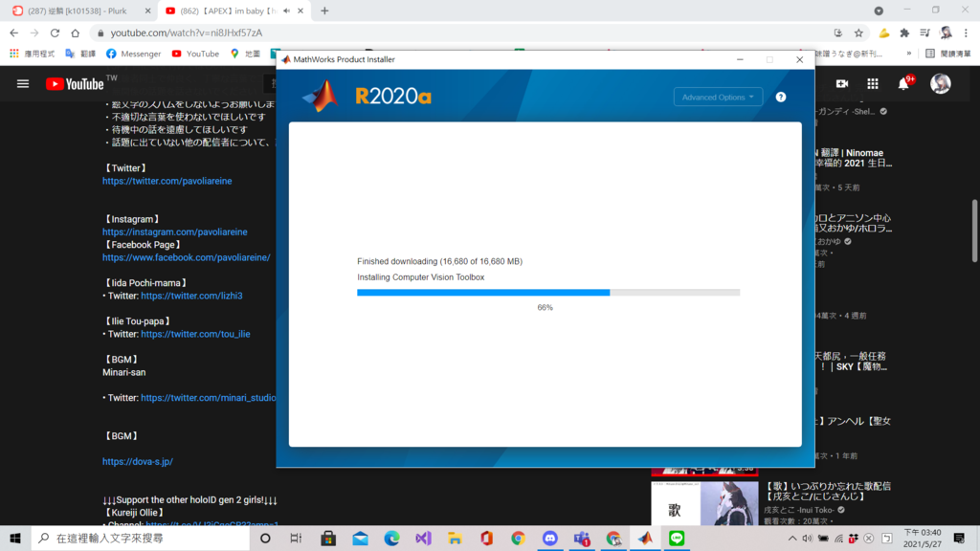The height and width of the screenshot is (551, 980).
Task: Open the installer help question mark icon
Action: 781,97
